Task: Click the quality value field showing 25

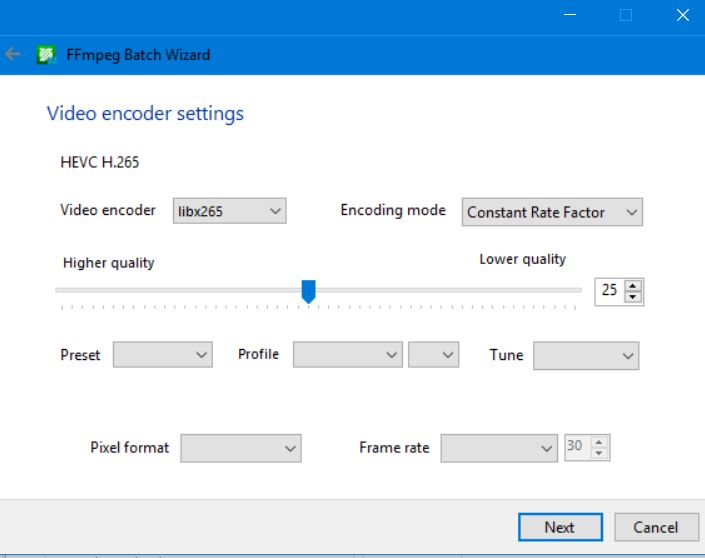Action: [609, 291]
